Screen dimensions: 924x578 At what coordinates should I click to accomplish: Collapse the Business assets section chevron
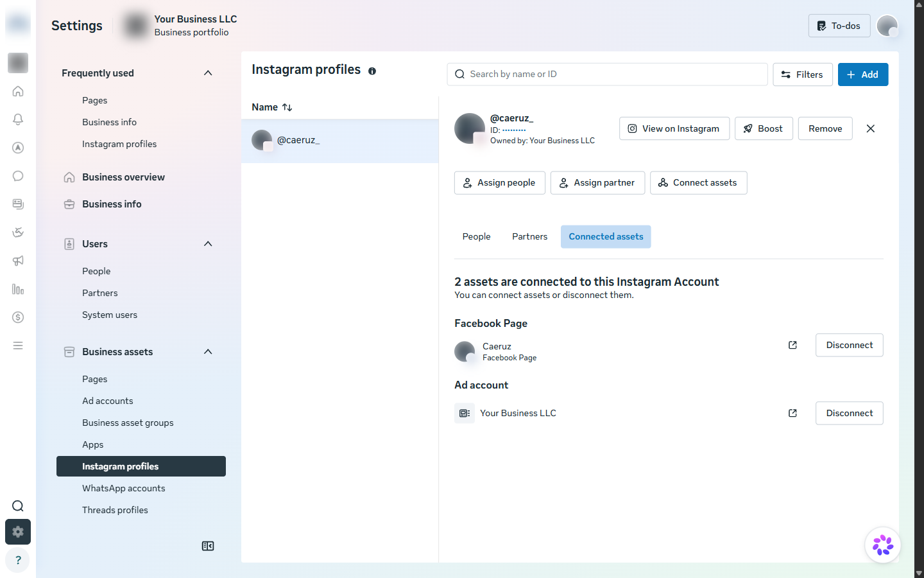(x=208, y=352)
